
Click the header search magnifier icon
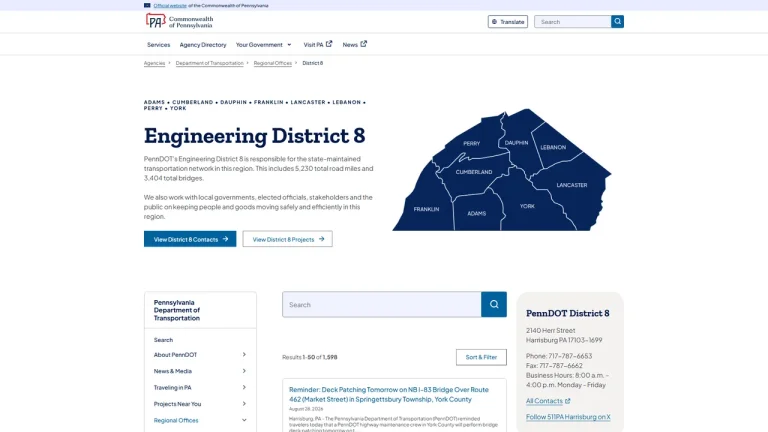[x=617, y=22]
